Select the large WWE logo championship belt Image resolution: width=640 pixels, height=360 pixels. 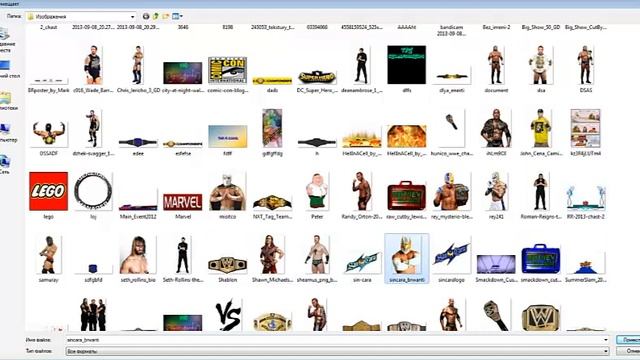[541, 318]
